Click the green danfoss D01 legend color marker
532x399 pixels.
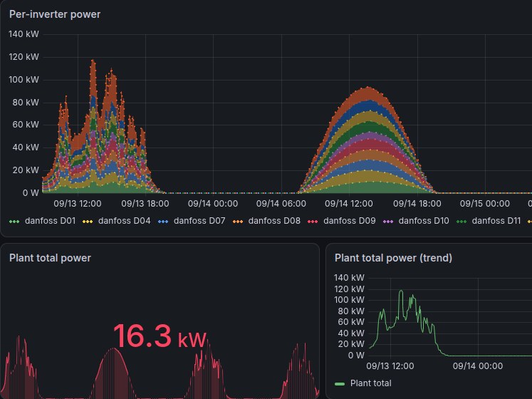14,222
